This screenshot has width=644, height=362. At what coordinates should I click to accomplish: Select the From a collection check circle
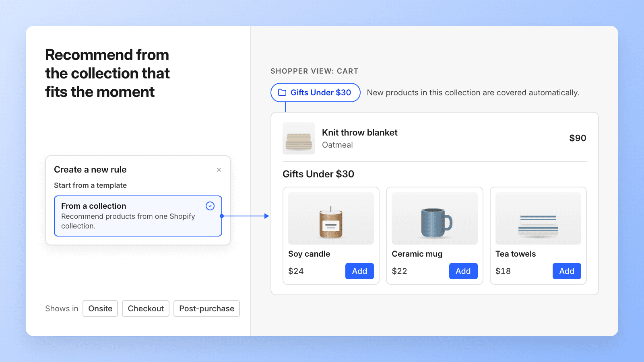(x=210, y=206)
